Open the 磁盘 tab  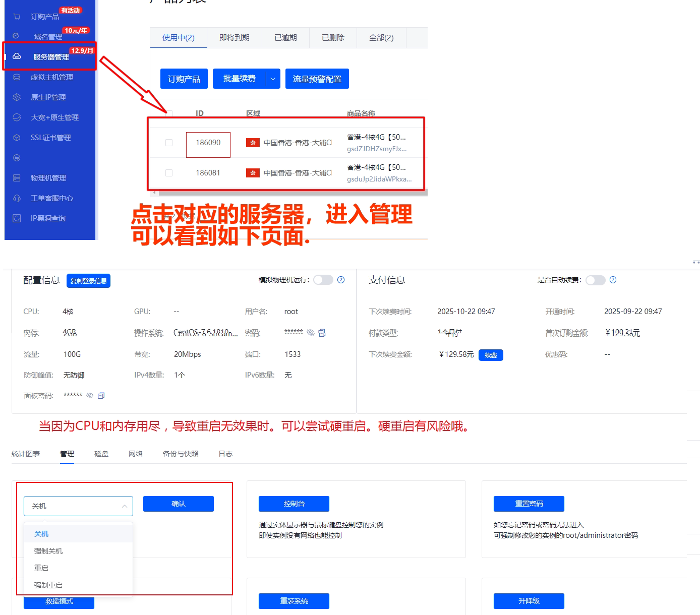(x=101, y=454)
